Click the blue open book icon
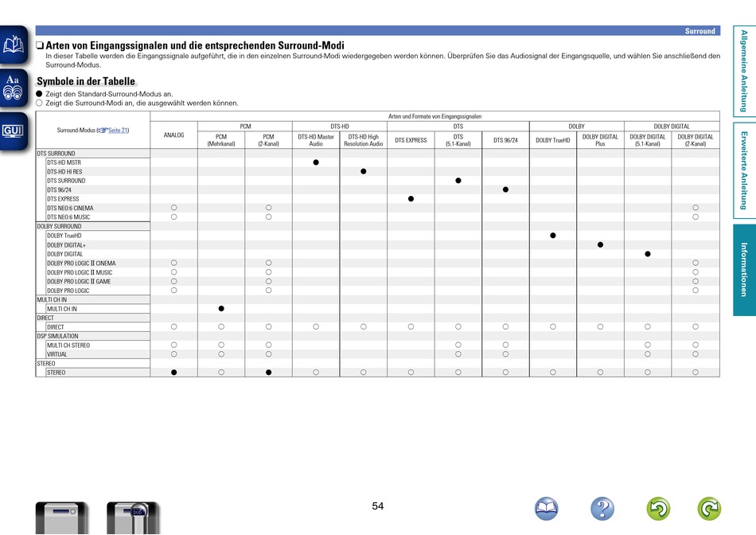The height and width of the screenshot is (535, 756). click(546, 509)
